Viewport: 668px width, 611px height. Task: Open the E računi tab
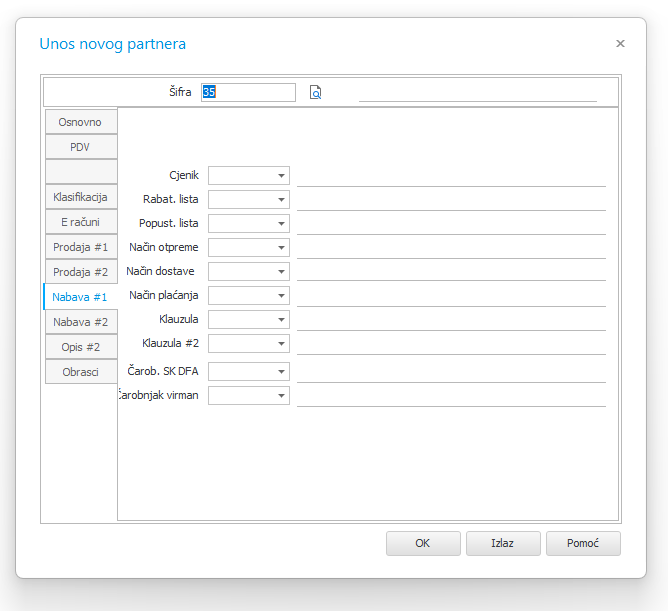click(x=81, y=222)
